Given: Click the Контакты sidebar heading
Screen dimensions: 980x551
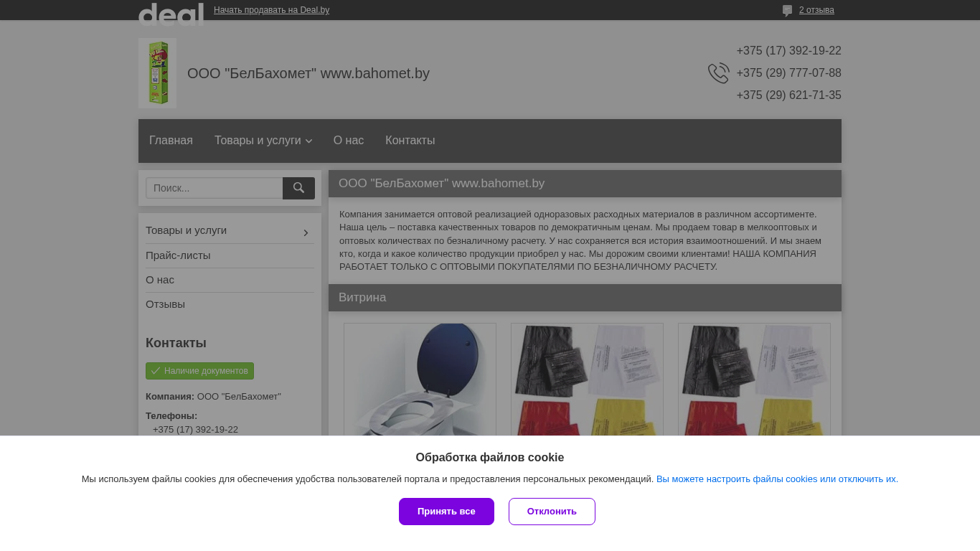Looking at the screenshot, I should (x=176, y=343).
